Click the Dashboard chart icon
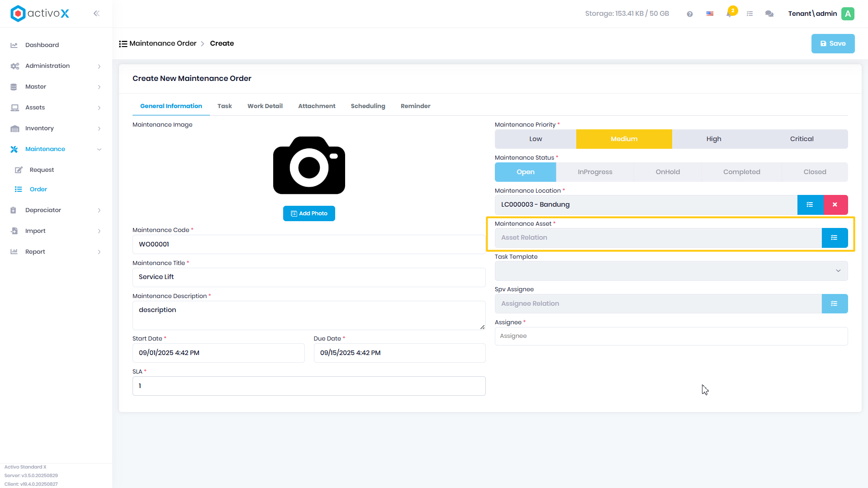Image resolution: width=868 pixels, height=488 pixels. 14,45
